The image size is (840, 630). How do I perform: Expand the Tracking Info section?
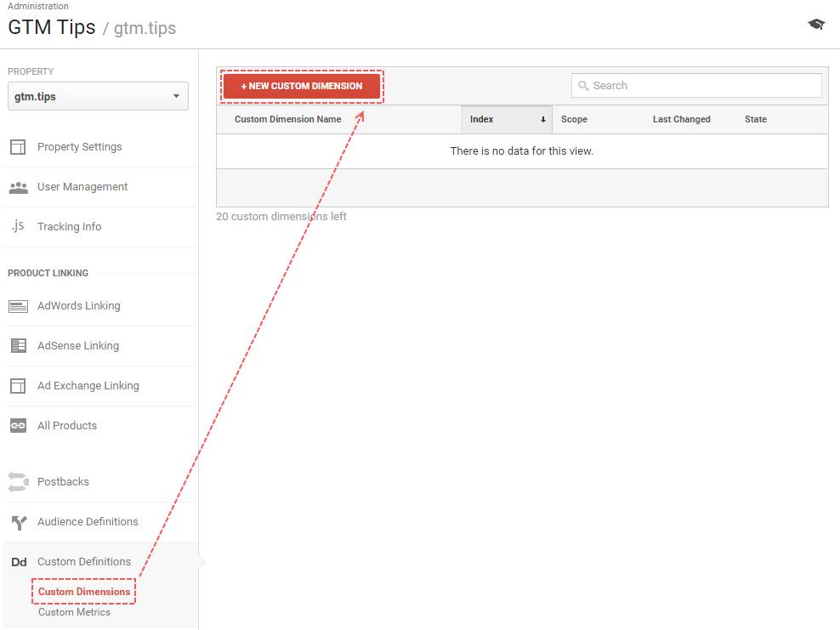tap(69, 227)
